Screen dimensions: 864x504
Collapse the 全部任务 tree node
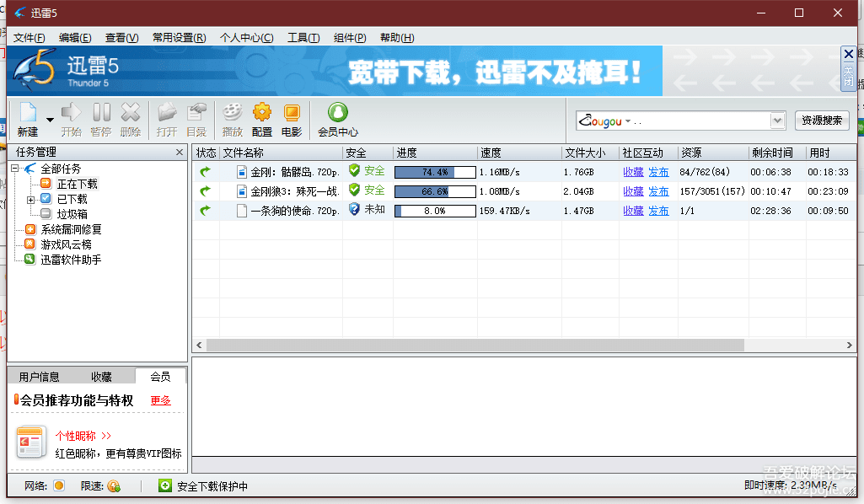point(15,169)
